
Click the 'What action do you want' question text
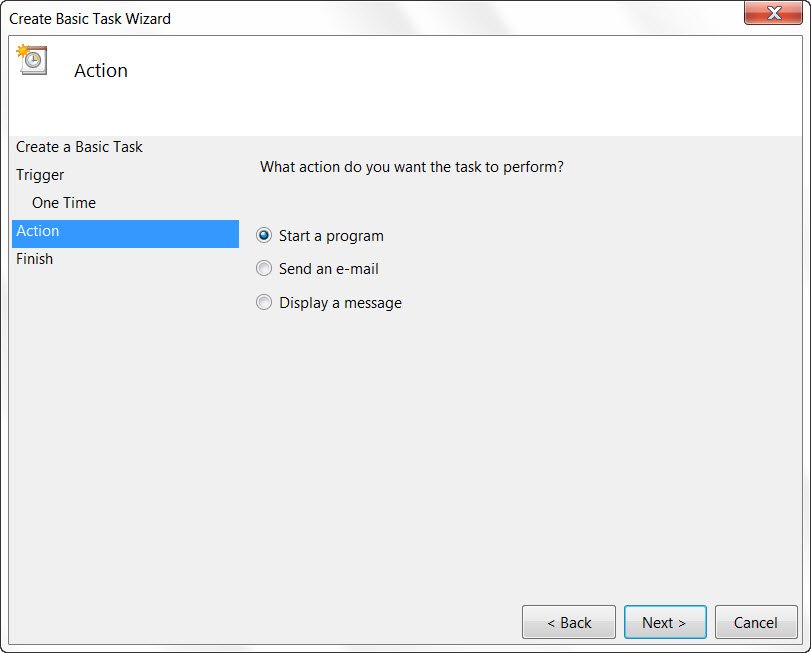(x=411, y=167)
